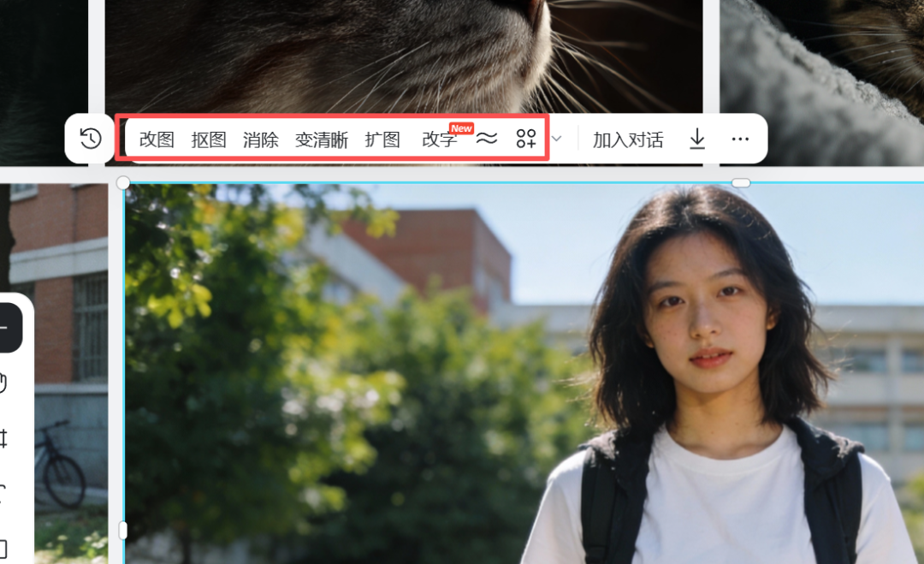Click 加入对话 to add image to conversation

(627, 139)
